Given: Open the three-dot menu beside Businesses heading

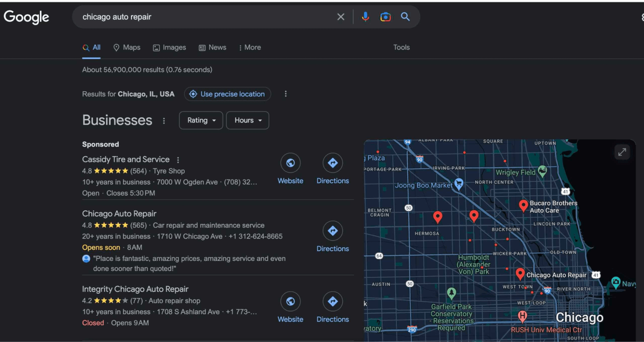Looking at the screenshot, I should 164,121.
